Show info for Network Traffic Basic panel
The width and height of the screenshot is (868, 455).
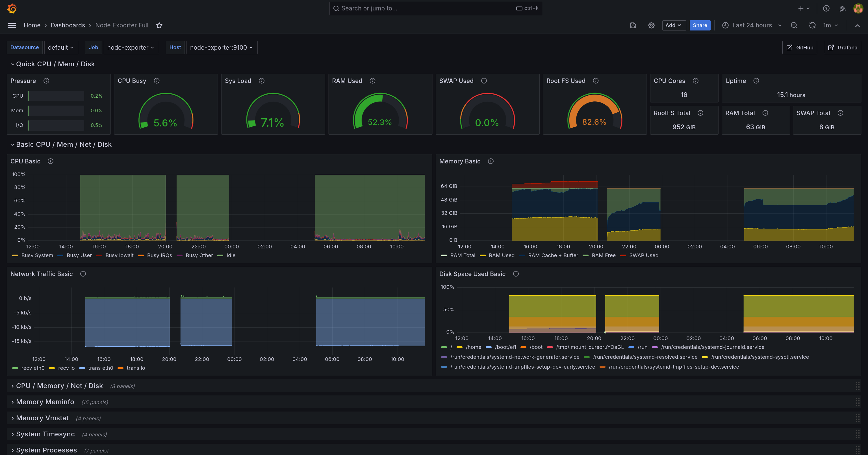coord(83,274)
